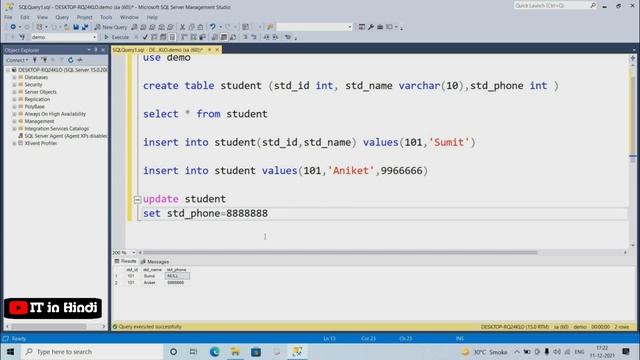Click the Connect button in Object Explorer
Viewport: 640px width, 360px height.
(x=17, y=60)
